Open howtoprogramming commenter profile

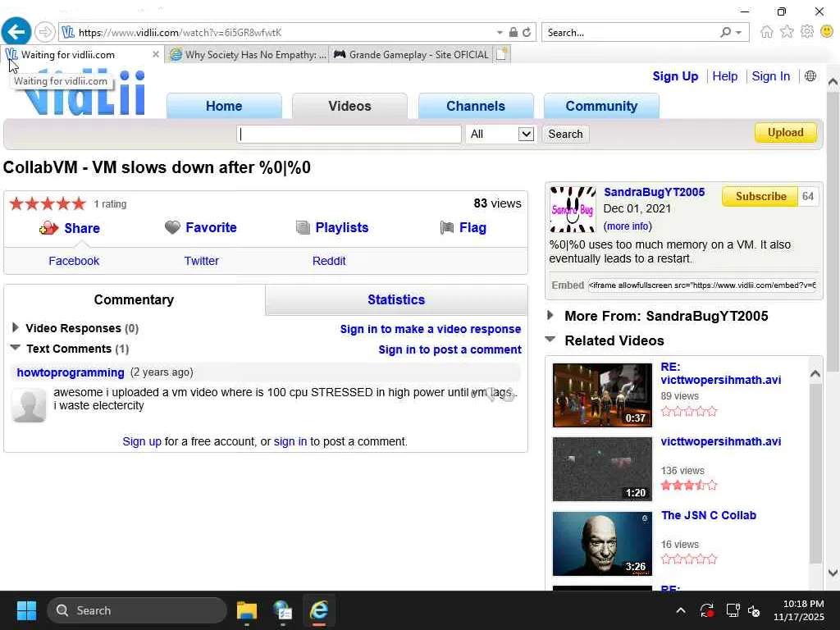click(x=71, y=372)
